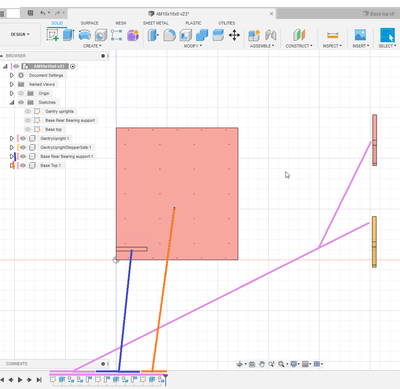Expand the Document Settings node
This screenshot has width=400, height=389.
pyautogui.click(x=12, y=75)
